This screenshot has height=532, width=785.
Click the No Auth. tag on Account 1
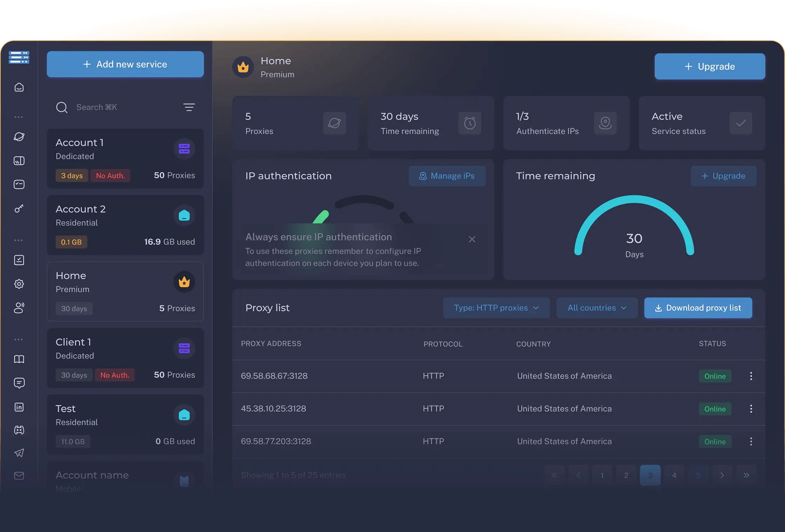(110, 176)
